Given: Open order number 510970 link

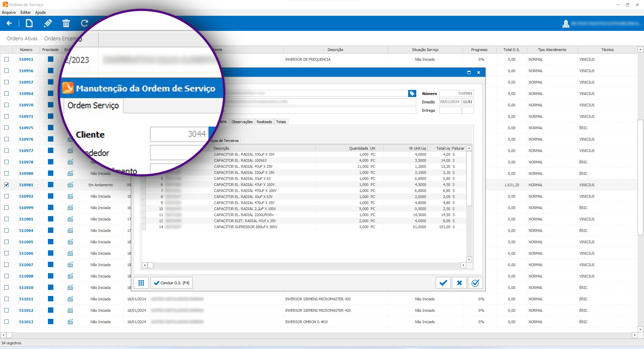Looking at the screenshot, I should [26, 105].
